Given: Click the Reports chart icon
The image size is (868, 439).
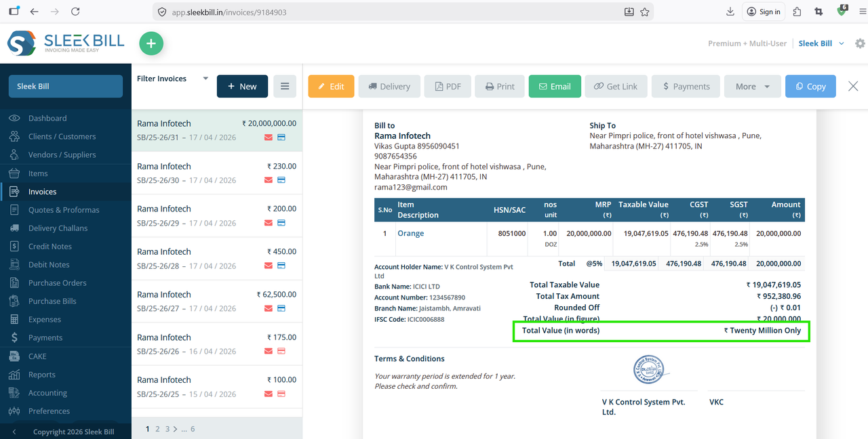Looking at the screenshot, I should pyautogui.click(x=14, y=375).
